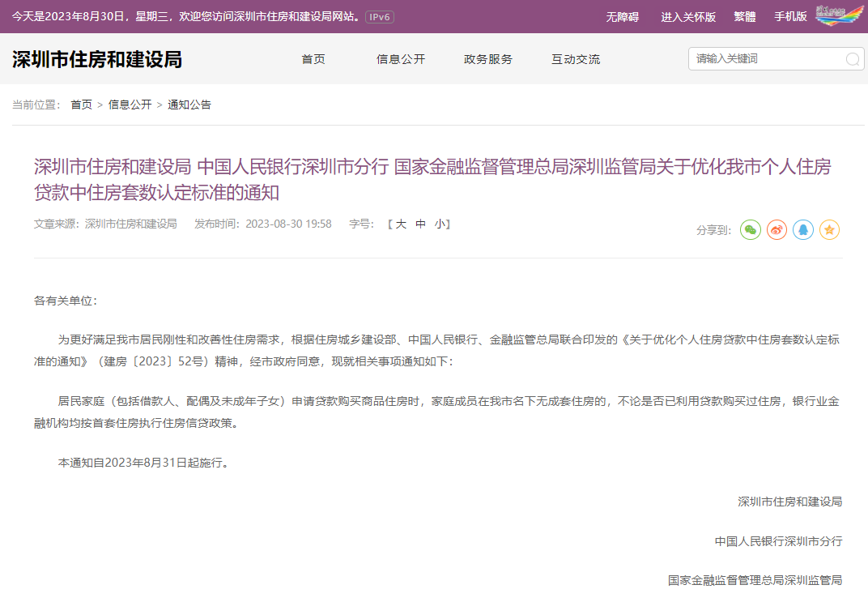Select 大 to enlarge the article font
Viewport: 868px width, 602px height.
401,224
